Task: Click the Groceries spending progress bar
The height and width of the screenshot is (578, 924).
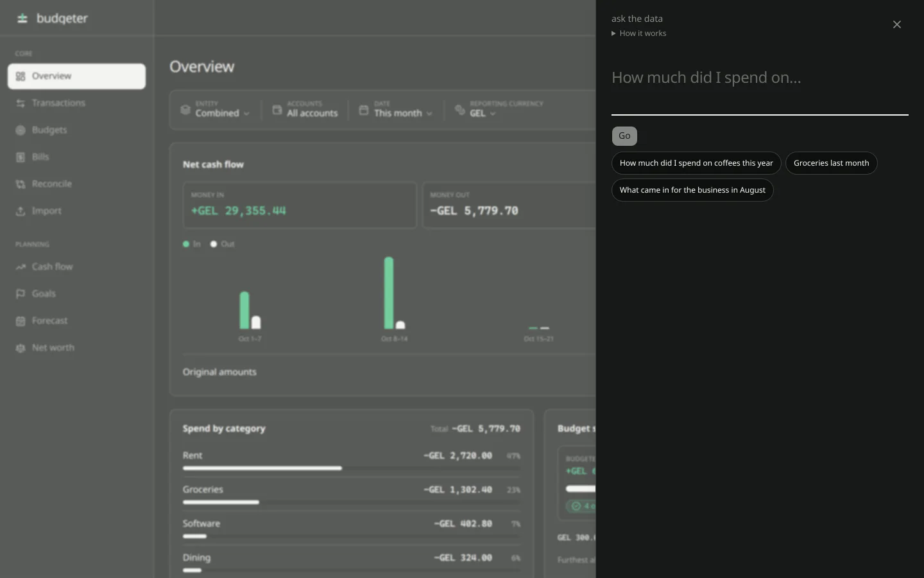Action: 352,502
